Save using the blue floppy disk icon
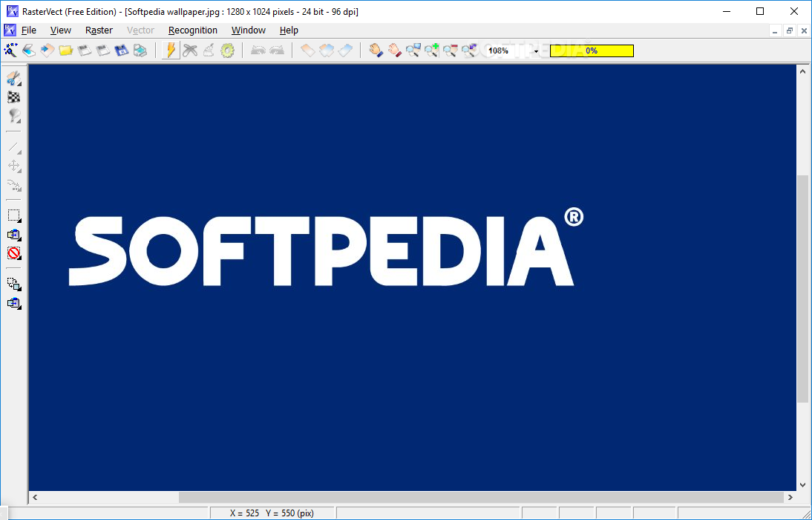Viewport: 812px width, 520px height. pos(122,51)
